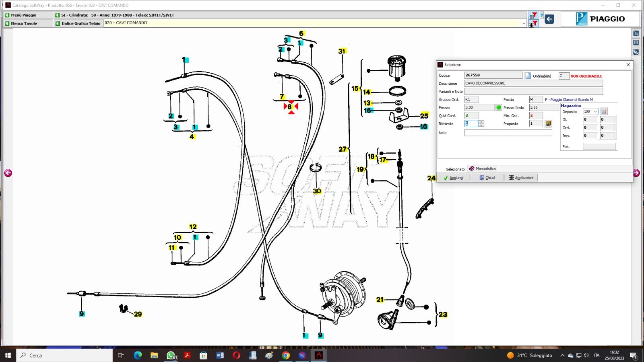Open the 020 - CAVI COMANDO table dropdown

click(523, 23)
